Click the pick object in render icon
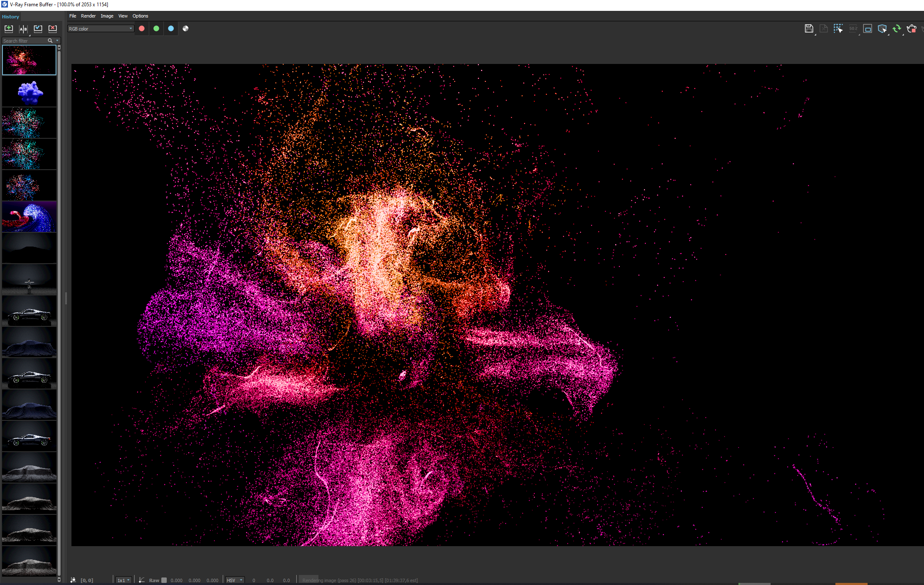 [882, 28]
